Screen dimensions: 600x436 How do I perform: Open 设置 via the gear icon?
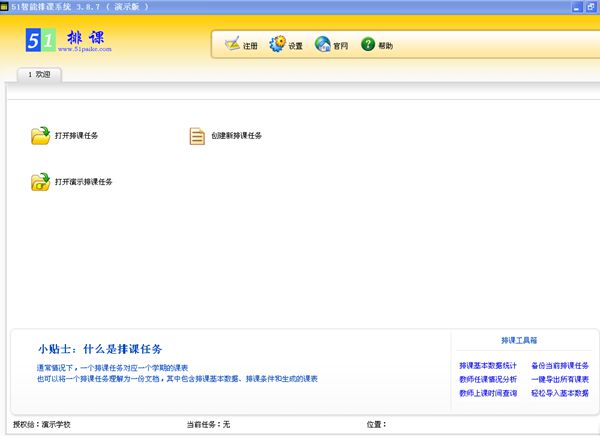click(x=277, y=45)
